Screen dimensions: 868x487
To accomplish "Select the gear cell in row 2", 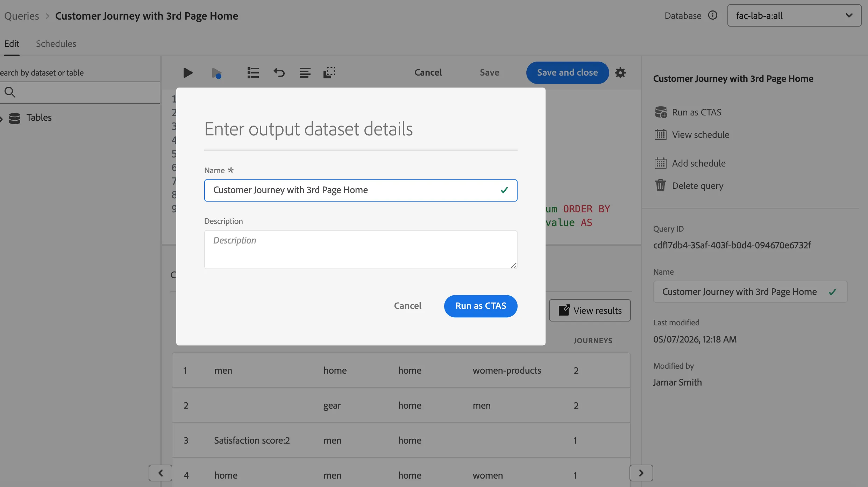I will click(332, 406).
